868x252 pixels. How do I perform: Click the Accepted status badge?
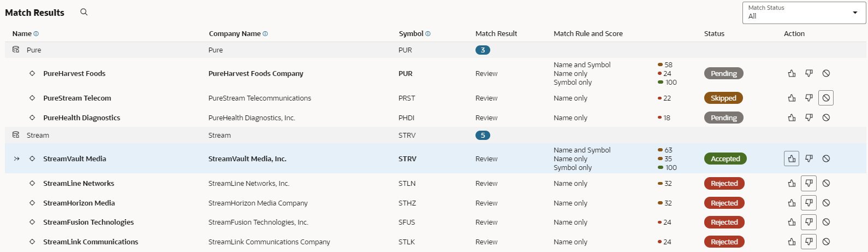click(x=726, y=159)
